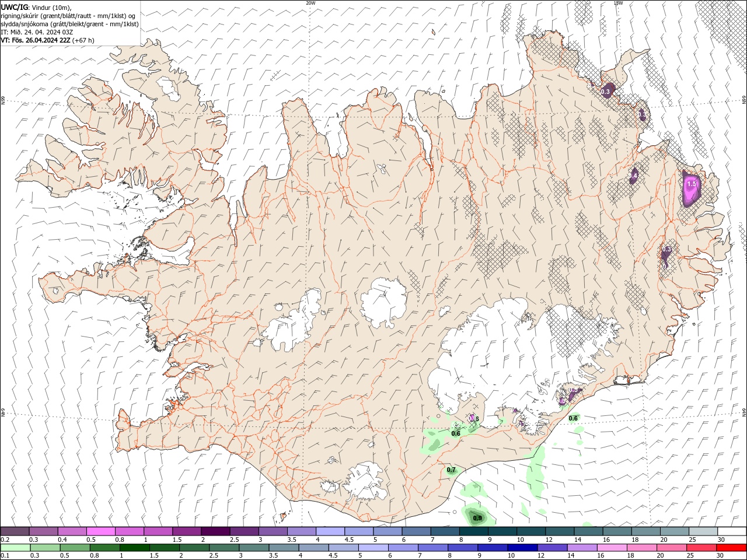Pick the pure red rain swatch at 30
747x560 pixels.
tap(731, 548)
